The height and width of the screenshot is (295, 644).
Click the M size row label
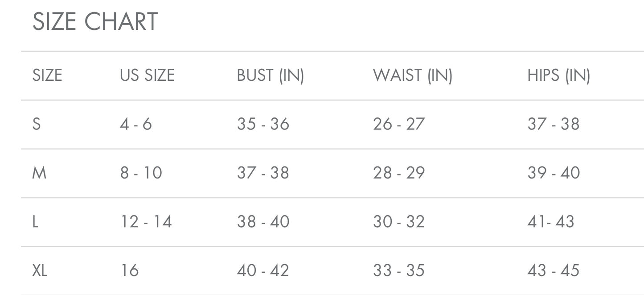(x=39, y=173)
